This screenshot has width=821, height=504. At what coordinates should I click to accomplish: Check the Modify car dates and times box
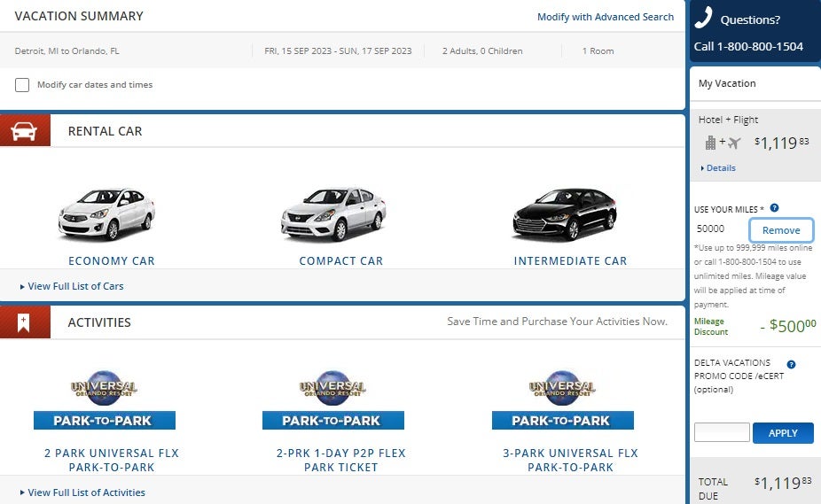click(x=22, y=85)
